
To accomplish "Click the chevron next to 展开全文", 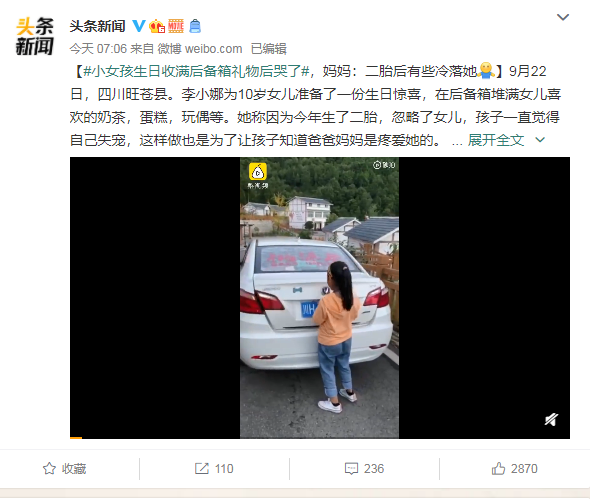I will 540,140.
